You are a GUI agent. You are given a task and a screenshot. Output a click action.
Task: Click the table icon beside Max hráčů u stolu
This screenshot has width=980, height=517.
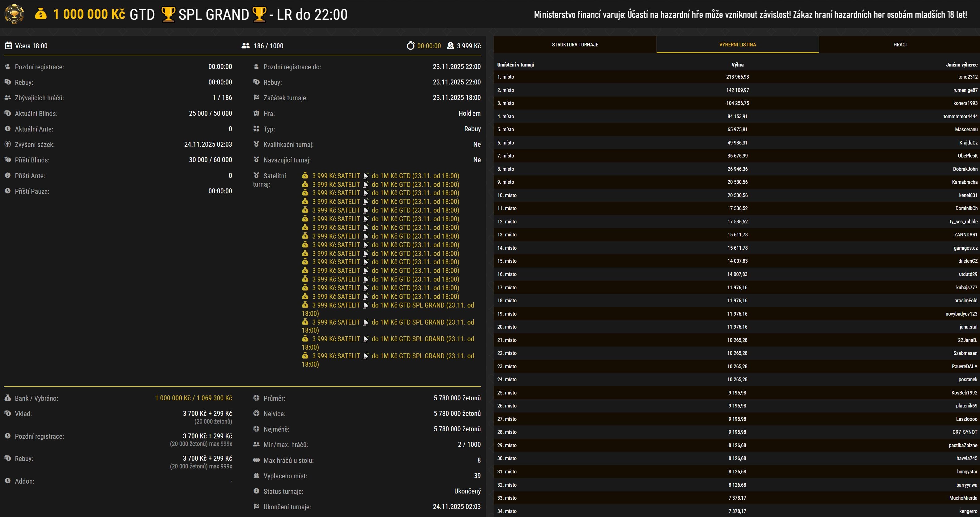click(256, 460)
